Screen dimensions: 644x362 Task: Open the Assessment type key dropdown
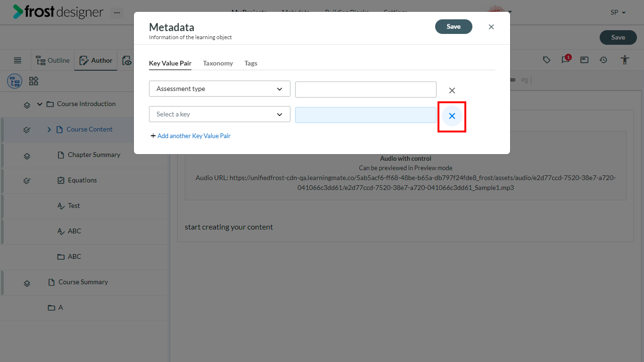coord(220,89)
